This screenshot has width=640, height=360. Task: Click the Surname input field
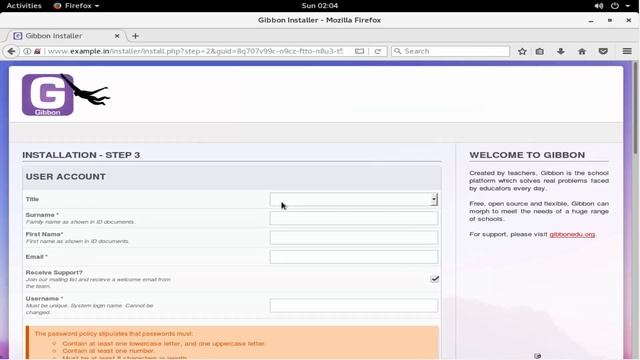tap(354, 218)
